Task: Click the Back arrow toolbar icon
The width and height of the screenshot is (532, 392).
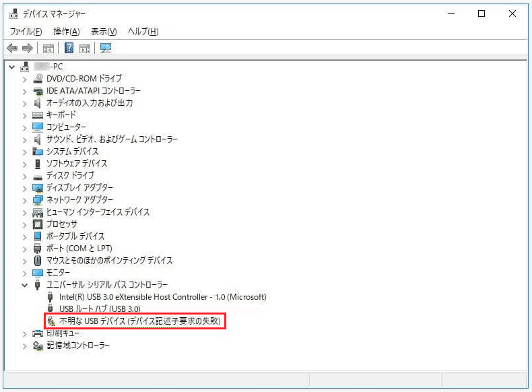Action: click(x=12, y=48)
